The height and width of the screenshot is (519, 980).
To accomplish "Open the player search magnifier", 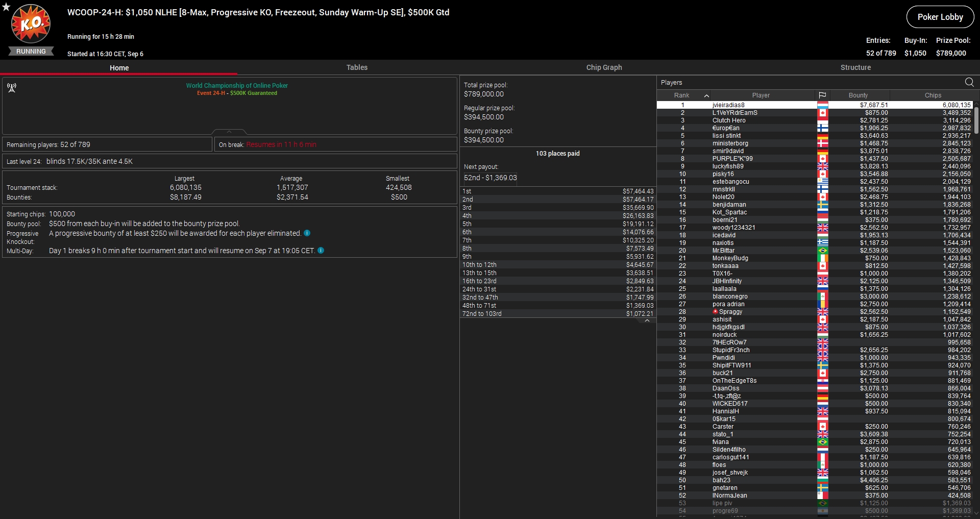I will pos(969,82).
